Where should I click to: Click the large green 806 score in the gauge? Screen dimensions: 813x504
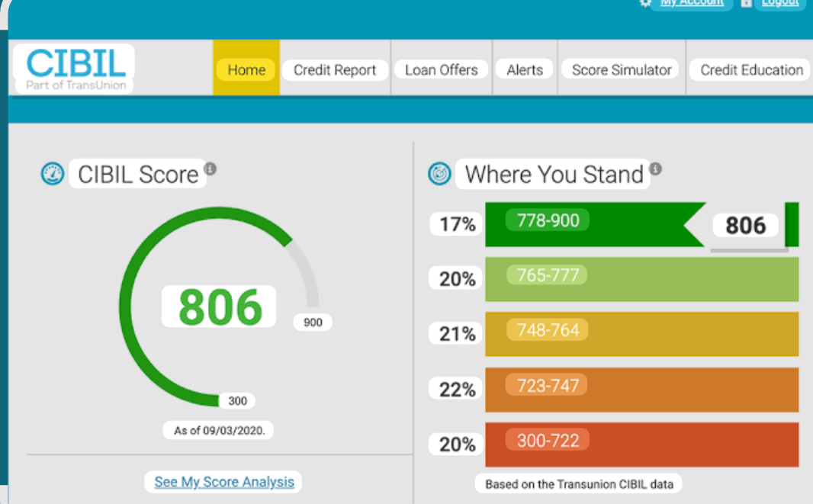click(220, 307)
